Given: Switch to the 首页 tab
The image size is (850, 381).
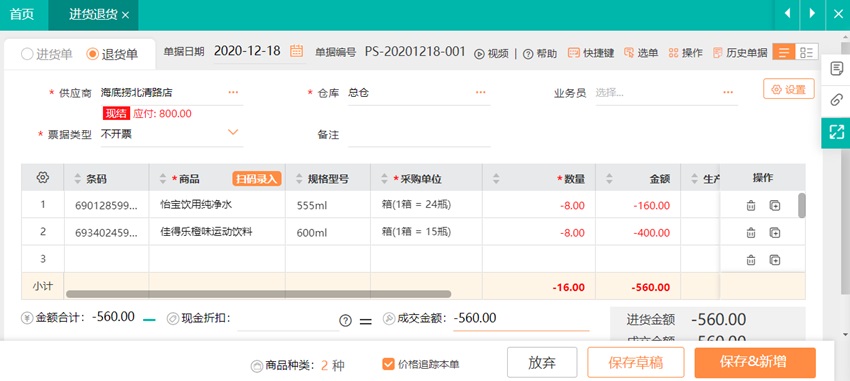Looking at the screenshot, I should coord(22,15).
